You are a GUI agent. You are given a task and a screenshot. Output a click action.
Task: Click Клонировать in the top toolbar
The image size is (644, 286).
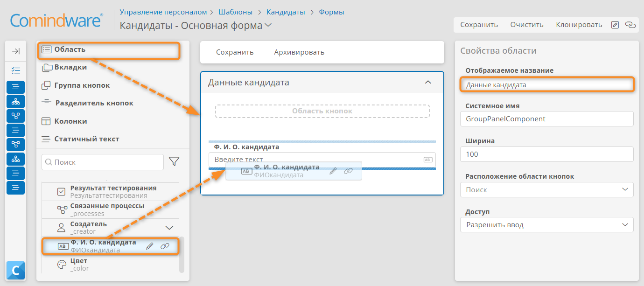coord(579,25)
